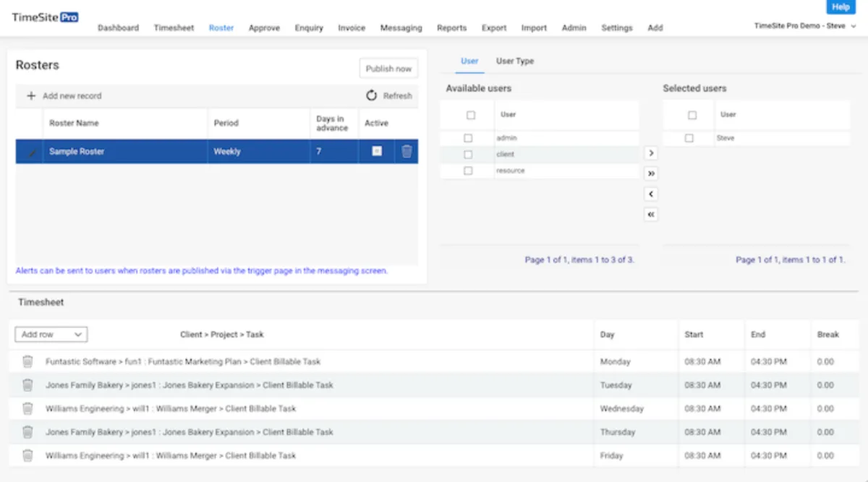Viewport: 868px width, 482px height.
Task: Check the client user checkbox
Action: point(468,154)
